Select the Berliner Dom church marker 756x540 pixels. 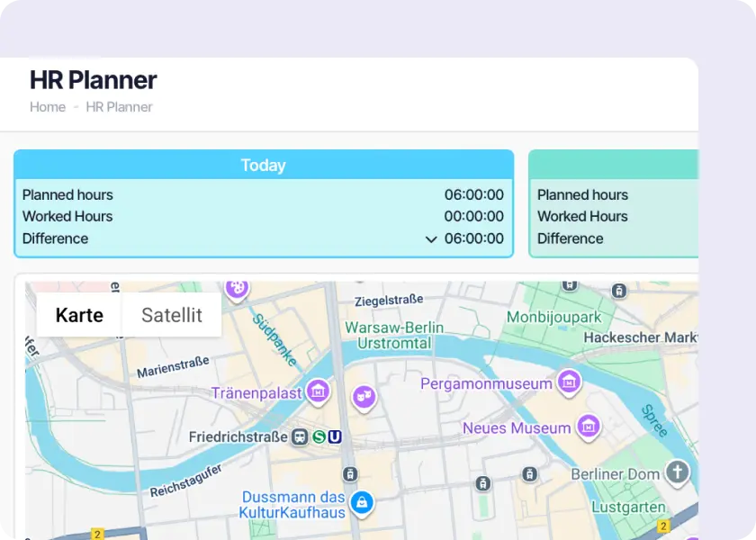(677, 472)
